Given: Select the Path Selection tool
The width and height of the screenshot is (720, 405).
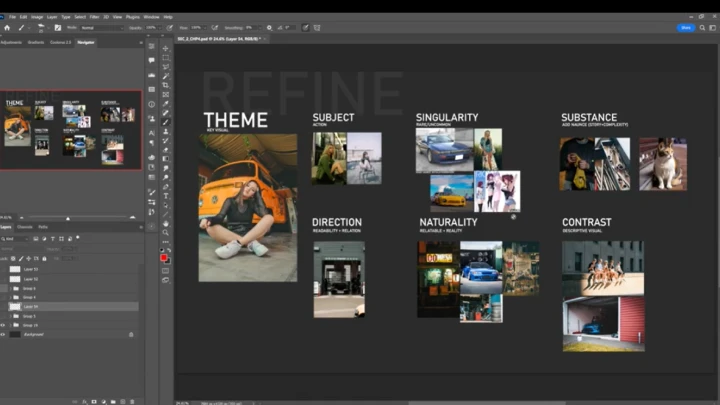Looking at the screenshot, I should click(x=166, y=205).
